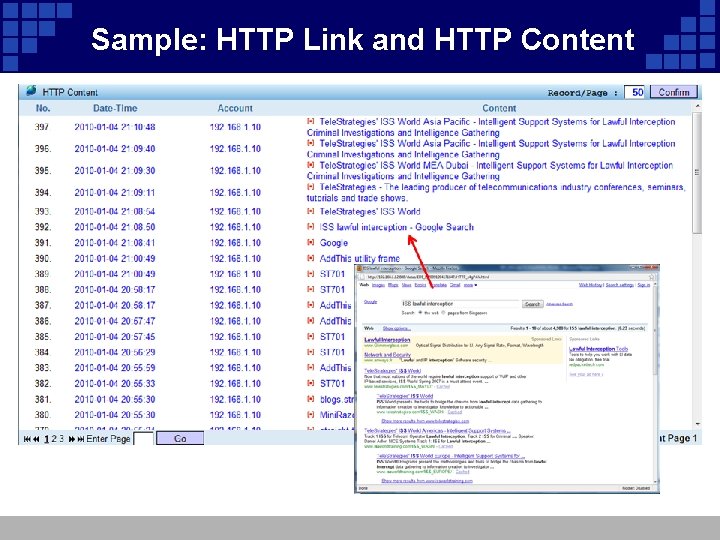Open 'TeleStrategies' ISS World' link in row 393
Image resolution: width=720 pixels, height=540 pixels.
370,211
